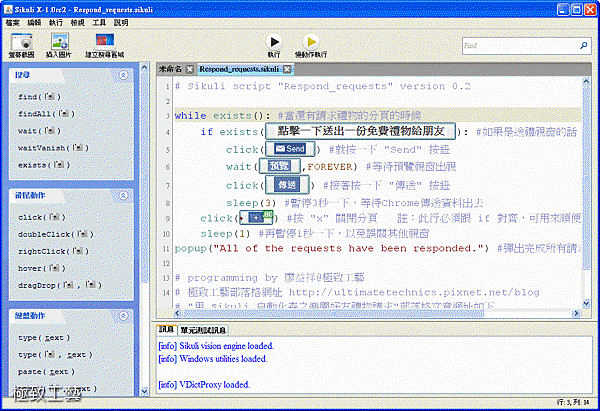Click the editor horizontal scrollbar thumb
The height and width of the screenshot is (411, 600).
coord(333,313)
